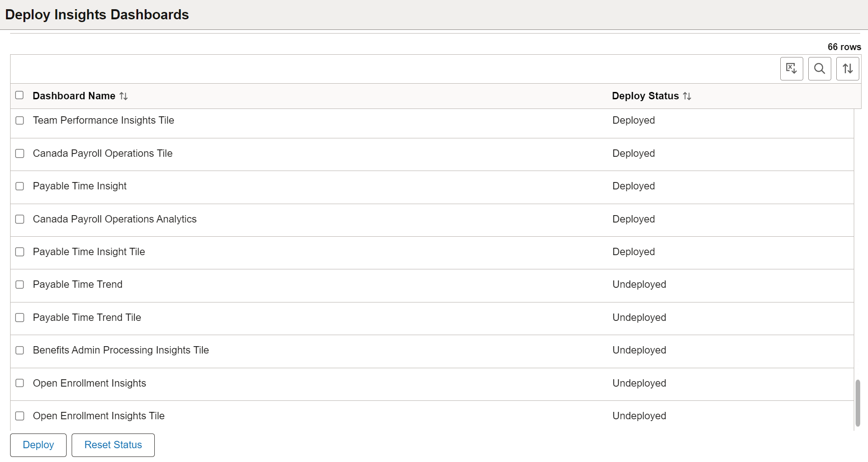Click 'Open Enrollment Insights' name text
The height and width of the screenshot is (462, 868).
(90, 383)
